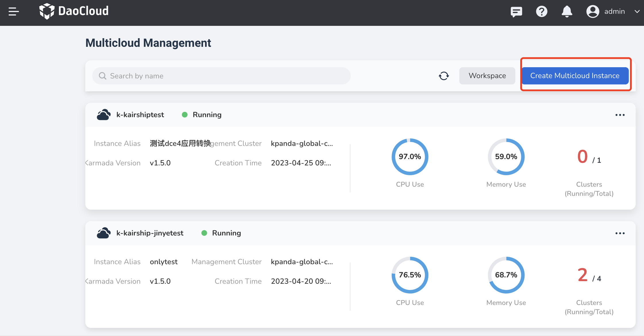Viewport: 644px width, 336px height.
Task: Click creation time 2023-04-25 09:...
Action: (301, 163)
